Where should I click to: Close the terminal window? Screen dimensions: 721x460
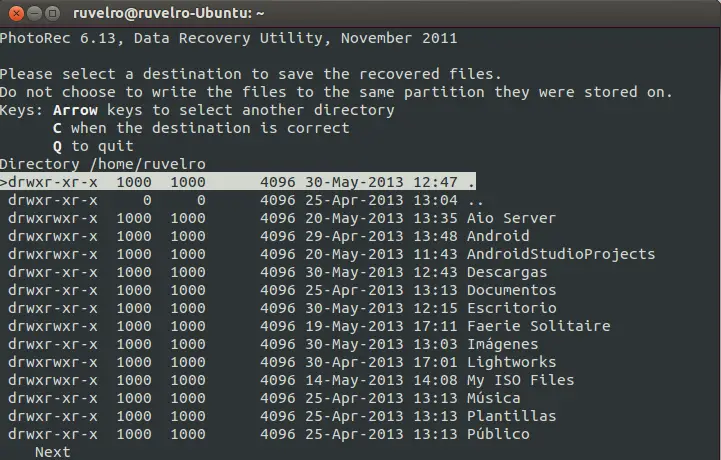[x=16, y=13]
